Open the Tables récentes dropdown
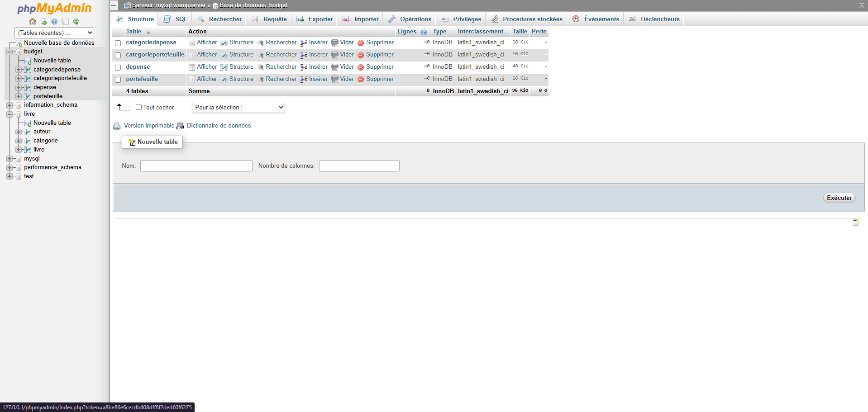 pos(54,33)
